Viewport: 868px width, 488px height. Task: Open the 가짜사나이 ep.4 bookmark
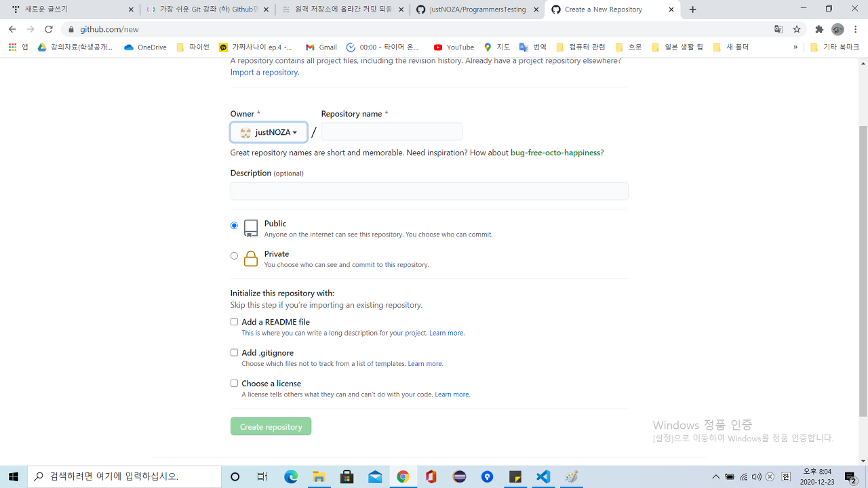pos(256,47)
